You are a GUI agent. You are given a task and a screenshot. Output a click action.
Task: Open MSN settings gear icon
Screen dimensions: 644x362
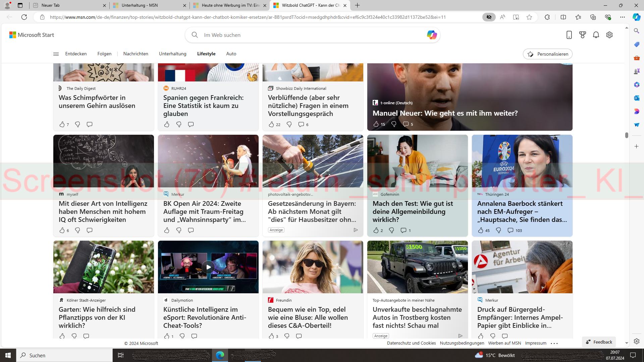(609, 35)
